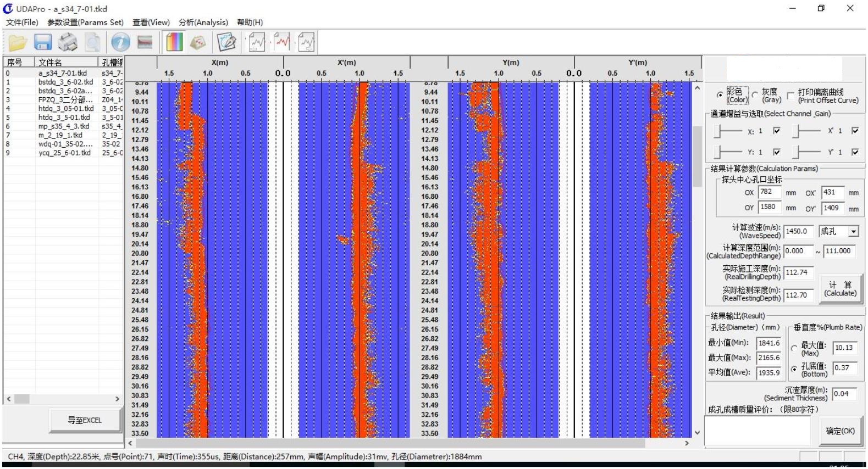Click the rainbow color palette toolbar icon
The image size is (868, 469).
(x=174, y=42)
